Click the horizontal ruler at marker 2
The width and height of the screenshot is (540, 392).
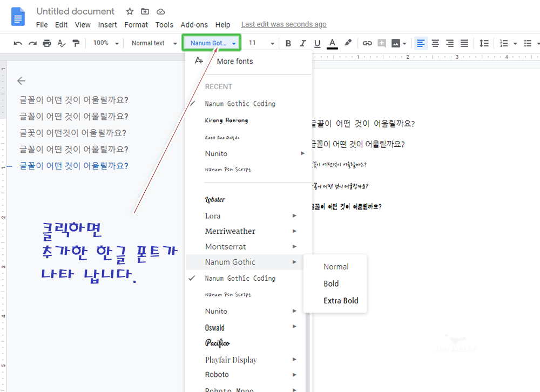(407, 57)
